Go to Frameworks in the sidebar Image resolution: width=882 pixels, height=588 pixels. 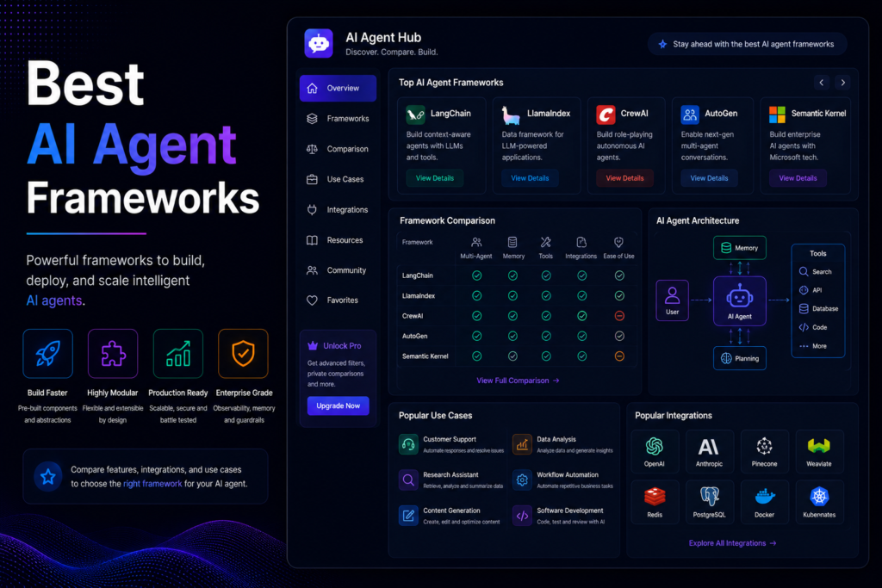(x=338, y=119)
